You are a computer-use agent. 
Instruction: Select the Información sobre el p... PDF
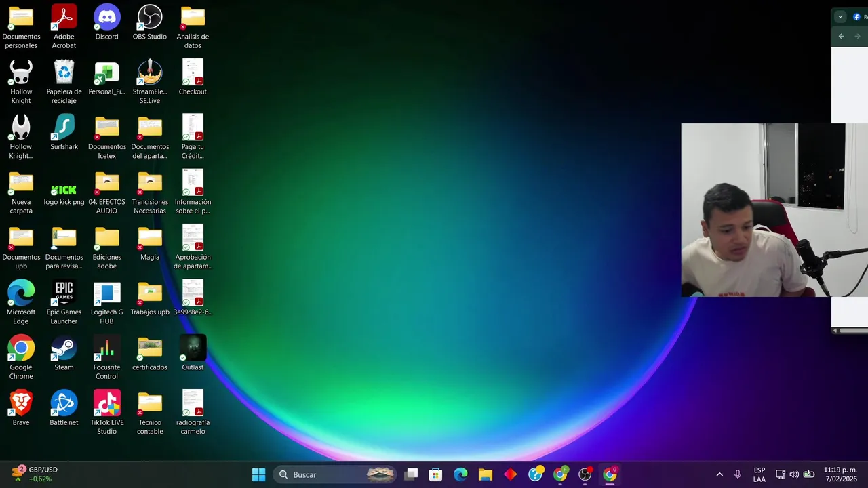[x=193, y=192]
